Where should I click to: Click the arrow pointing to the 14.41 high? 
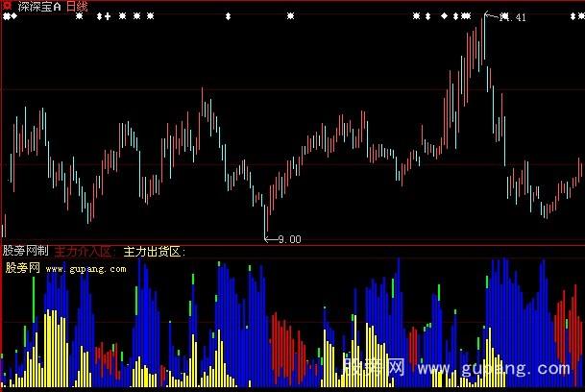tap(493, 14)
